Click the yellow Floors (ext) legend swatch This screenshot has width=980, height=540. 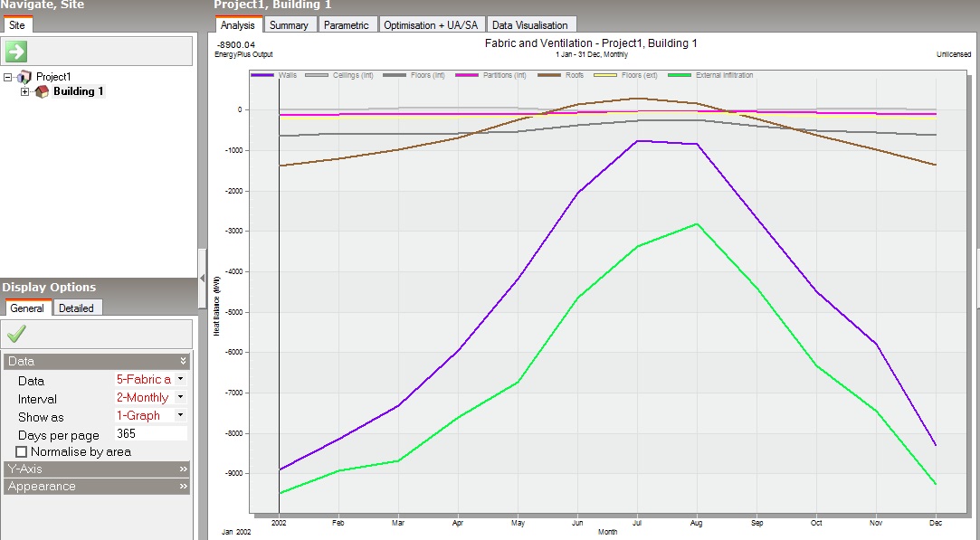click(x=605, y=76)
